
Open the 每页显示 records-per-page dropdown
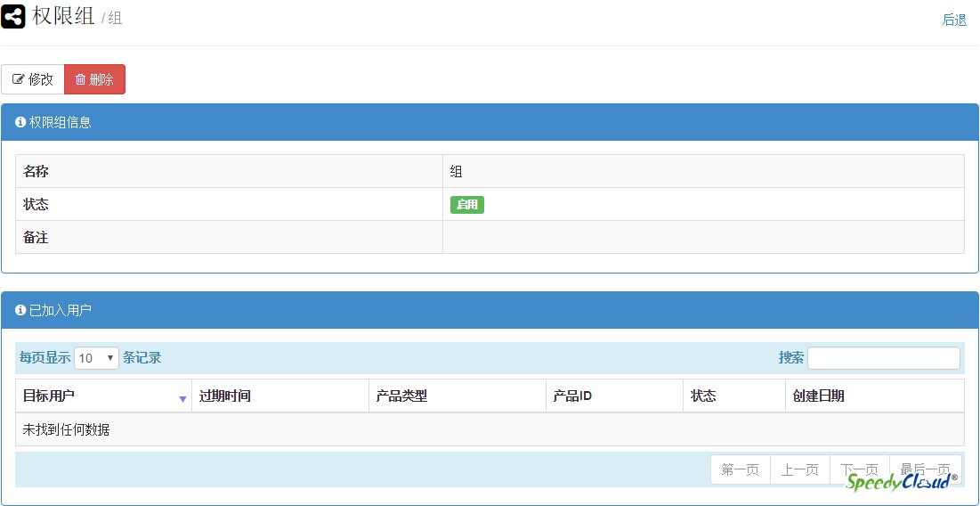tap(96, 358)
